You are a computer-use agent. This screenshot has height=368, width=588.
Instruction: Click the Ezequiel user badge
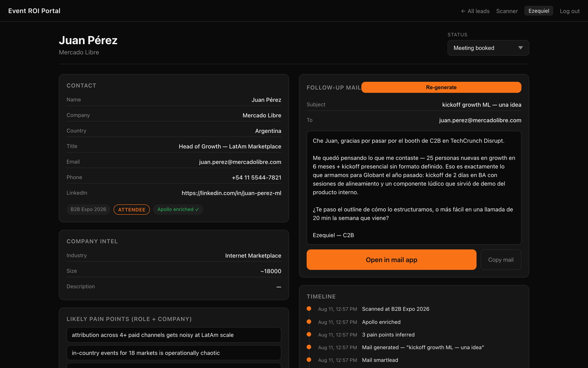coord(539,11)
